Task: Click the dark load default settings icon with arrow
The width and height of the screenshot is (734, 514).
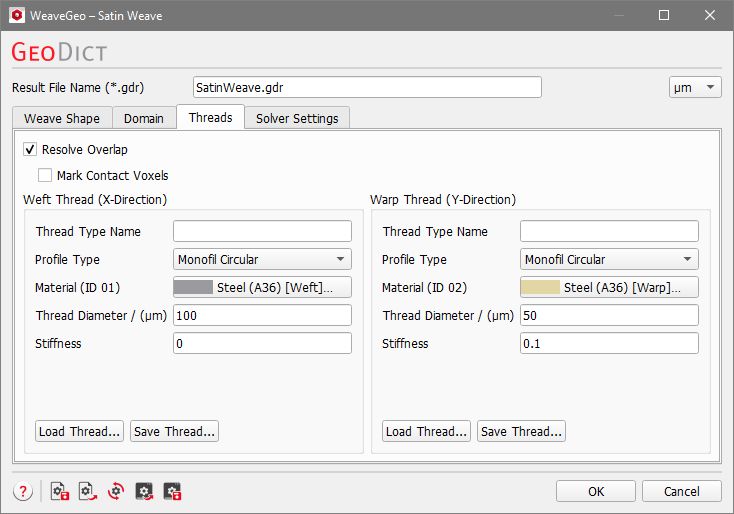Action: (x=144, y=492)
